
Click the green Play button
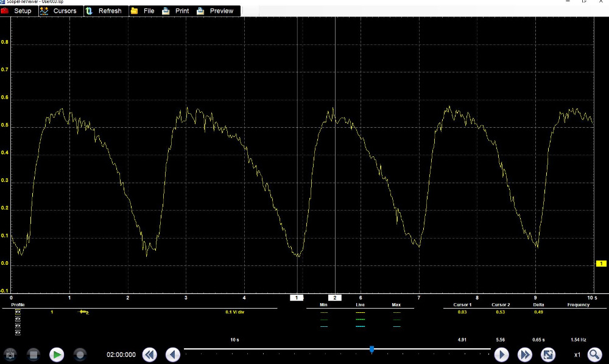[57, 354]
